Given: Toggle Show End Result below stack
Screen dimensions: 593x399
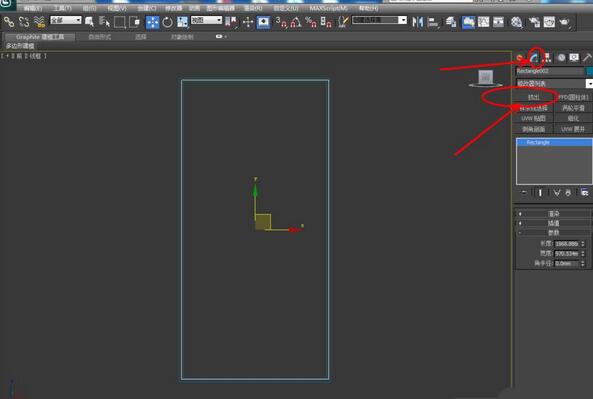Looking at the screenshot, I should point(540,193).
